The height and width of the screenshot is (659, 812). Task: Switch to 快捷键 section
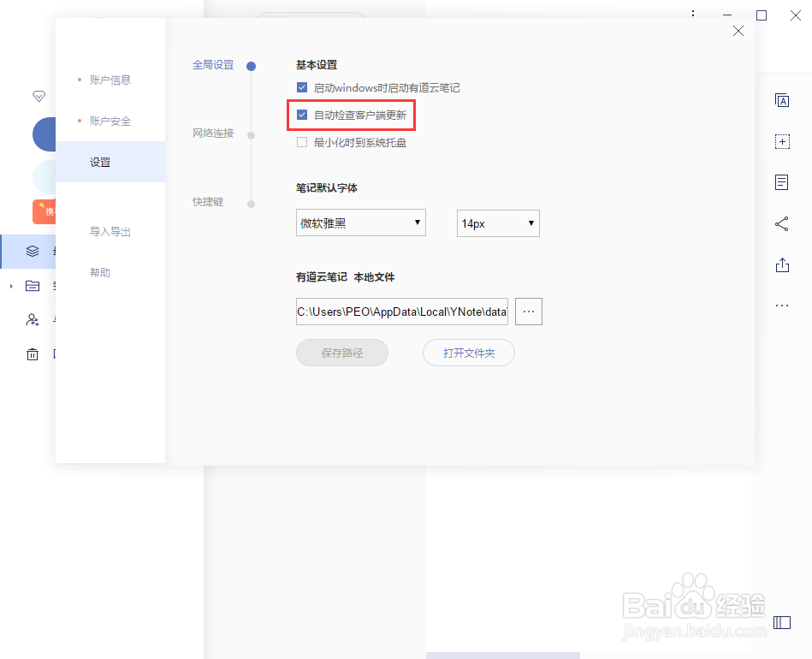208,201
